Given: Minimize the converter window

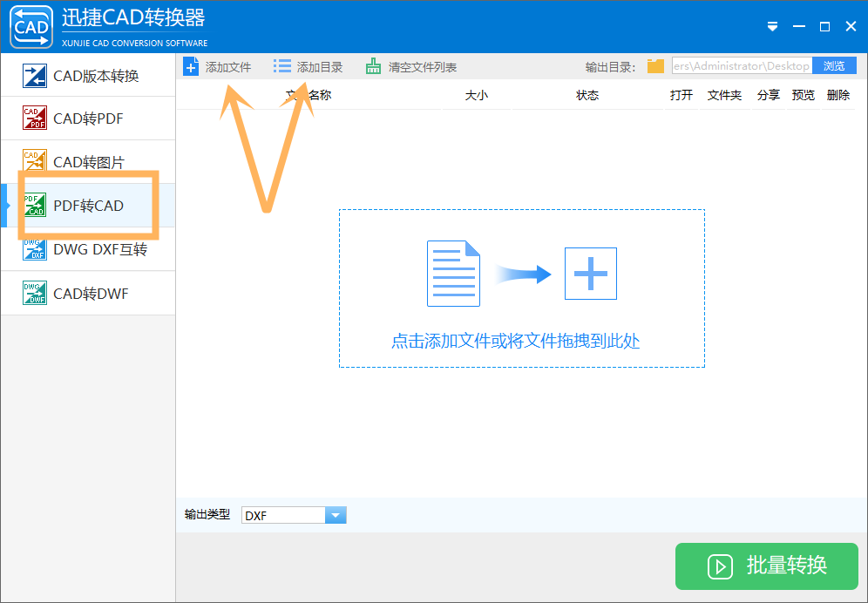Looking at the screenshot, I should coord(799,27).
